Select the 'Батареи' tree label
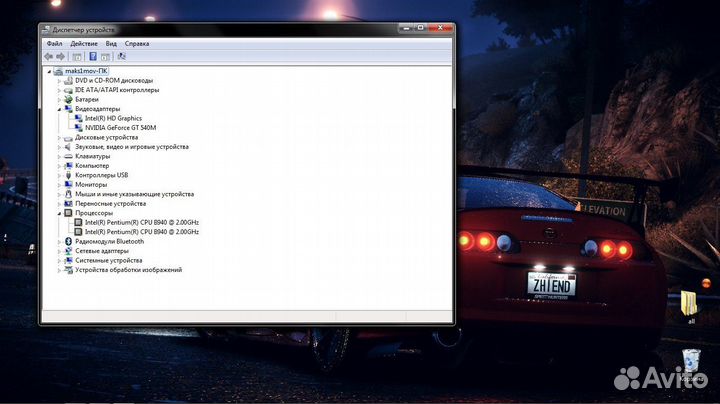The height and width of the screenshot is (404, 720). pos(87,99)
